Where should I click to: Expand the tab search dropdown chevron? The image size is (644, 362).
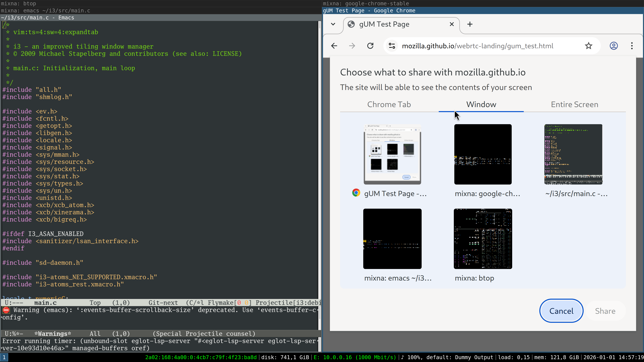coord(333,24)
